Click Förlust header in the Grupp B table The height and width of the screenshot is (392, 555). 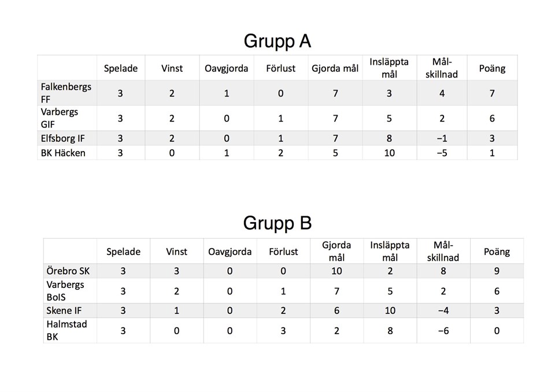pos(283,252)
